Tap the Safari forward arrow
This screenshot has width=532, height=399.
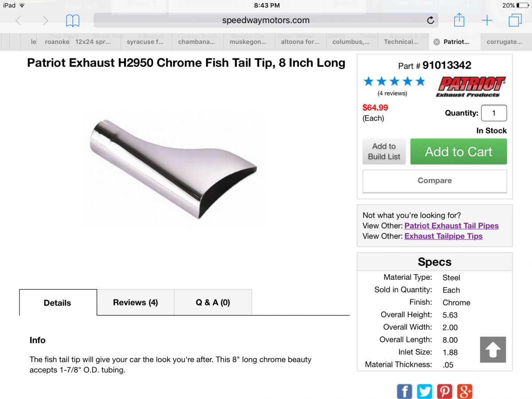point(45,20)
